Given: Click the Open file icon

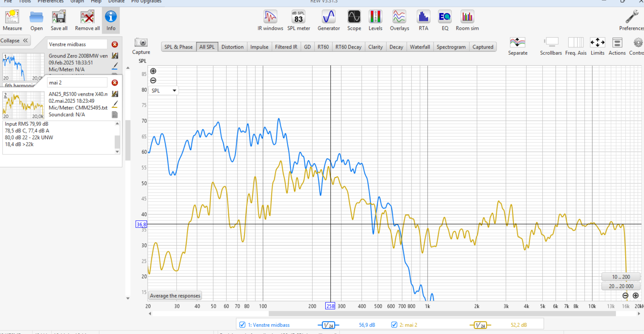Looking at the screenshot, I should pyautogui.click(x=36, y=20).
